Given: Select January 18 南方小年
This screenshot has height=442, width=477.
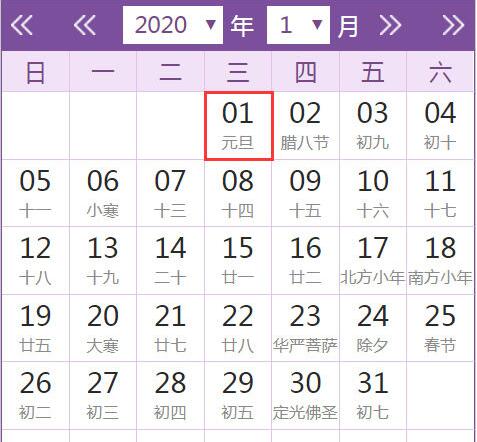Looking at the screenshot, I should click(440, 261).
